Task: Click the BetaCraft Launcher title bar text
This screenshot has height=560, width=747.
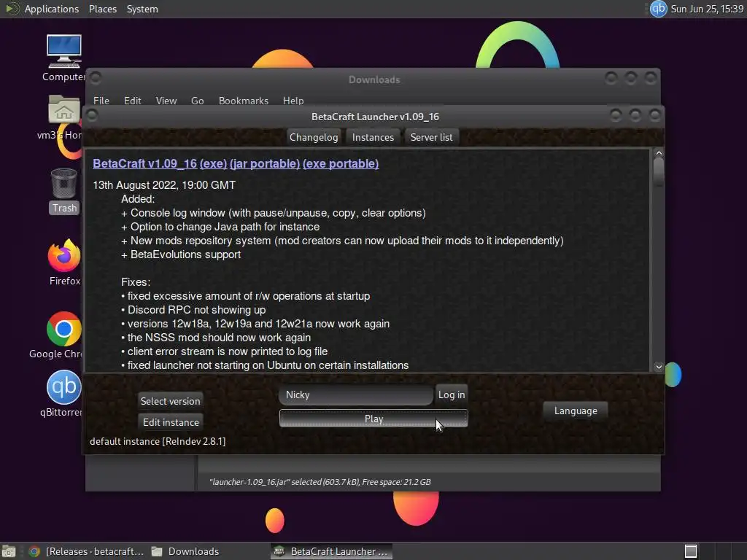Action: (375, 117)
